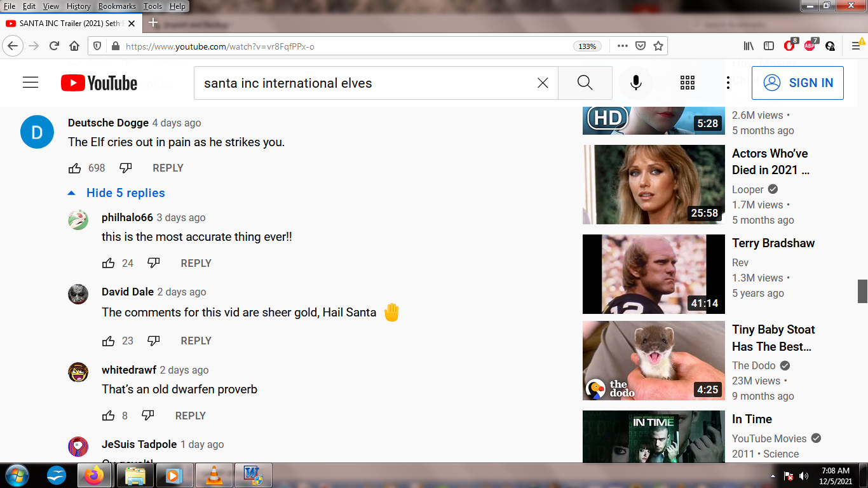
Task: Open JeSuis Tadpole's avatar
Action: pos(78,447)
